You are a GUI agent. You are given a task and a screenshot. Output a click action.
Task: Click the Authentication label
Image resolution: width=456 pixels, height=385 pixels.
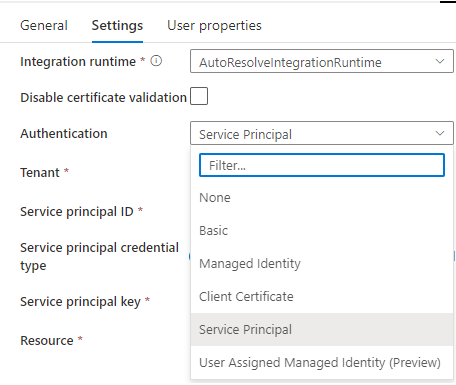point(64,134)
